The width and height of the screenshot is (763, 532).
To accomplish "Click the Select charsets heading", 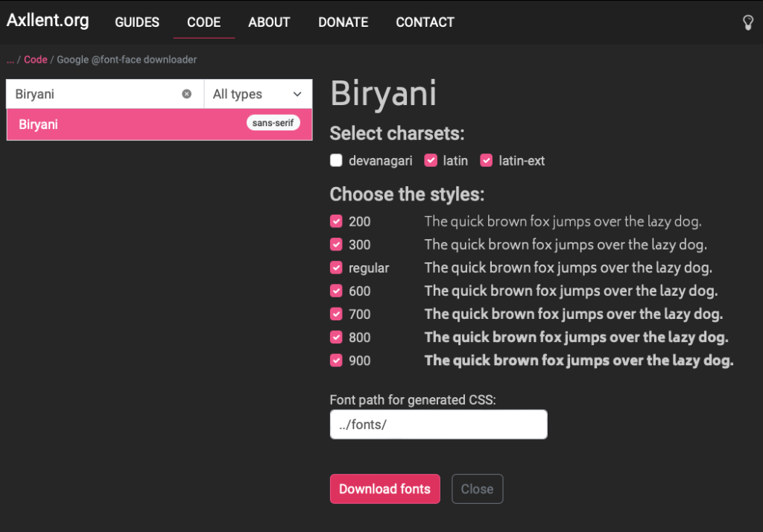I will 397,133.
